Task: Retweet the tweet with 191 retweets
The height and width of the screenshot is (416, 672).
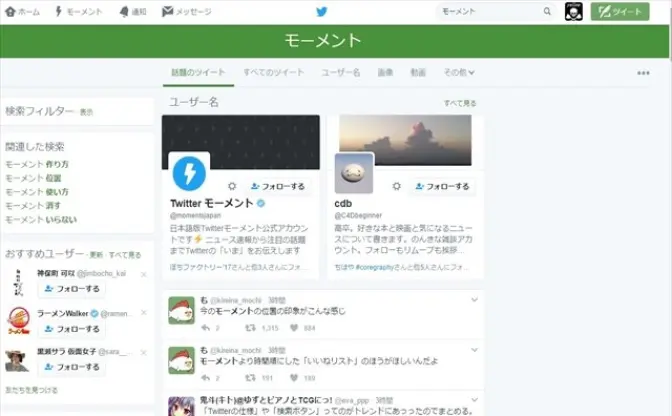Action: 250,378
